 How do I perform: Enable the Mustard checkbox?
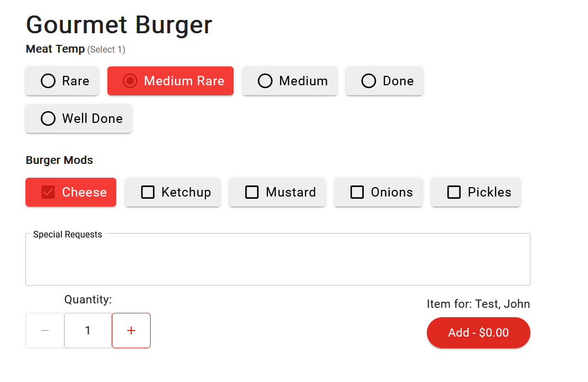point(277,193)
